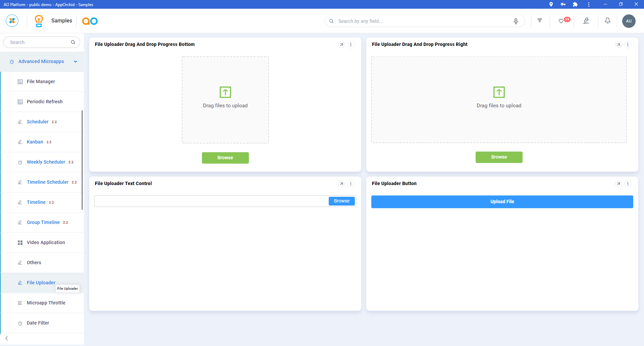Click the Wi-Fi connectivity status icon
The height and width of the screenshot is (346, 644).
540,20
